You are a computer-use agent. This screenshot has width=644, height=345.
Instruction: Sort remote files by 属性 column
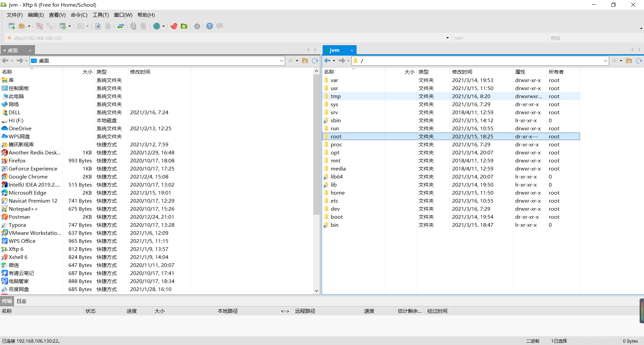point(530,72)
